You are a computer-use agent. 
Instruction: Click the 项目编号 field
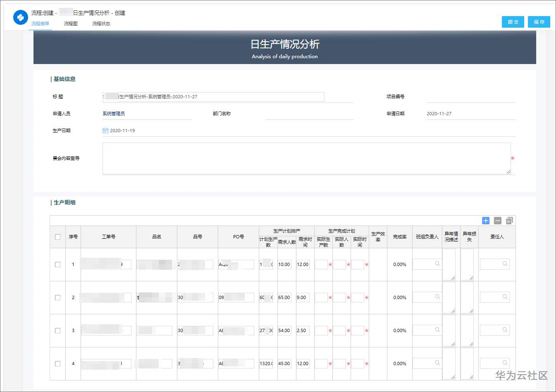(x=471, y=97)
